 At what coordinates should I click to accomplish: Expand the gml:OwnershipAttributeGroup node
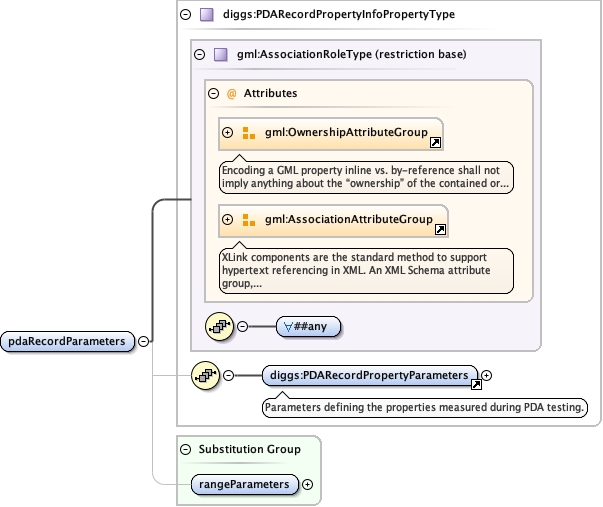[228, 133]
